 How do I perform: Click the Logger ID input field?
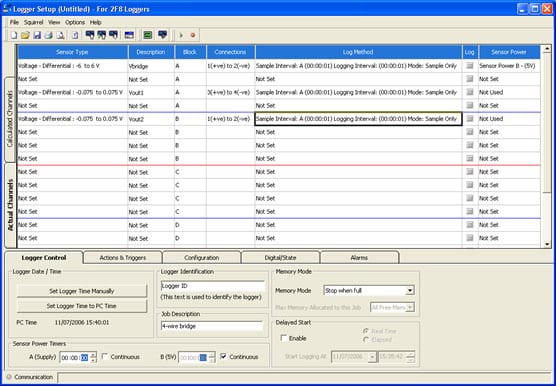[x=212, y=286]
